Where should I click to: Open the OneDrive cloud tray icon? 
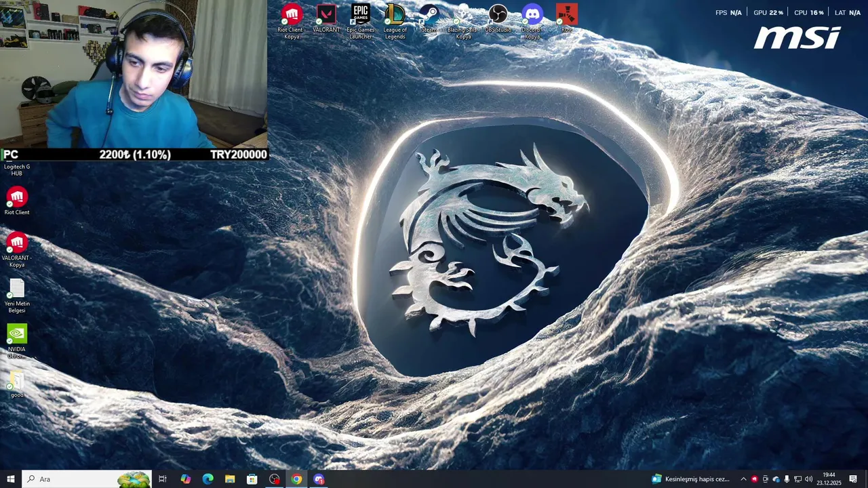coord(776,479)
